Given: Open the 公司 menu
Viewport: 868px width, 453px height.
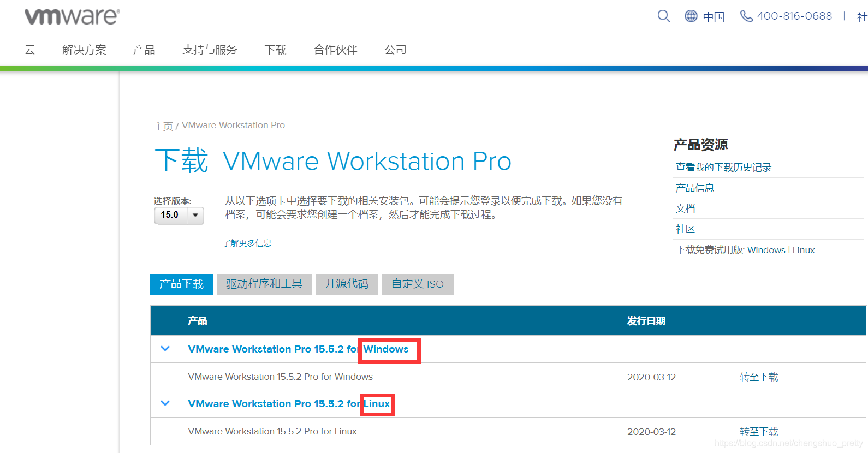Looking at the screenshot, I should (x=395, y=50).
